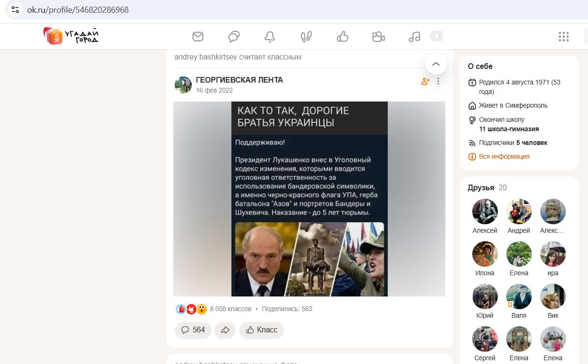Open the Guests footprints icon
This screenshot has height=364, width=588.
[x=306, y=36]
